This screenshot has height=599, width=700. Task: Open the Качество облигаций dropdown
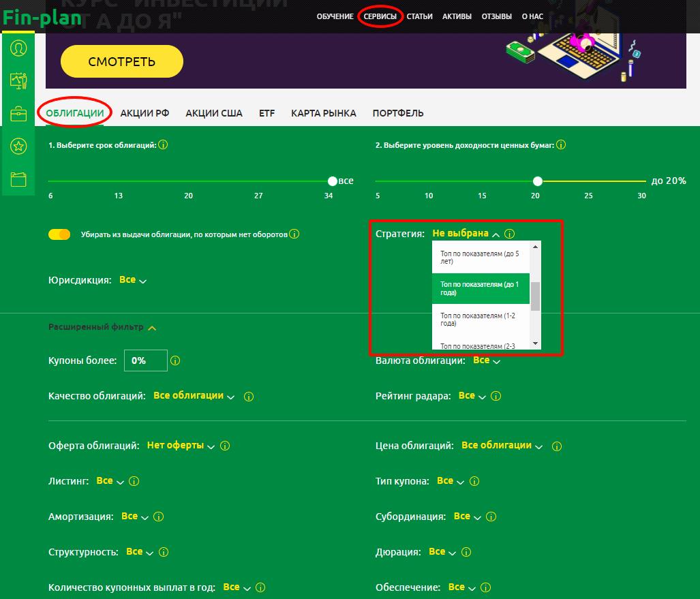(194, 396)
